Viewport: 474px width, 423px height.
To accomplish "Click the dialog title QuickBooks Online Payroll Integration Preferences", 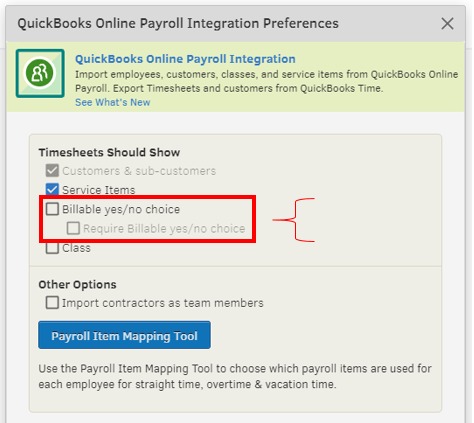I will (x=178, y=24).
